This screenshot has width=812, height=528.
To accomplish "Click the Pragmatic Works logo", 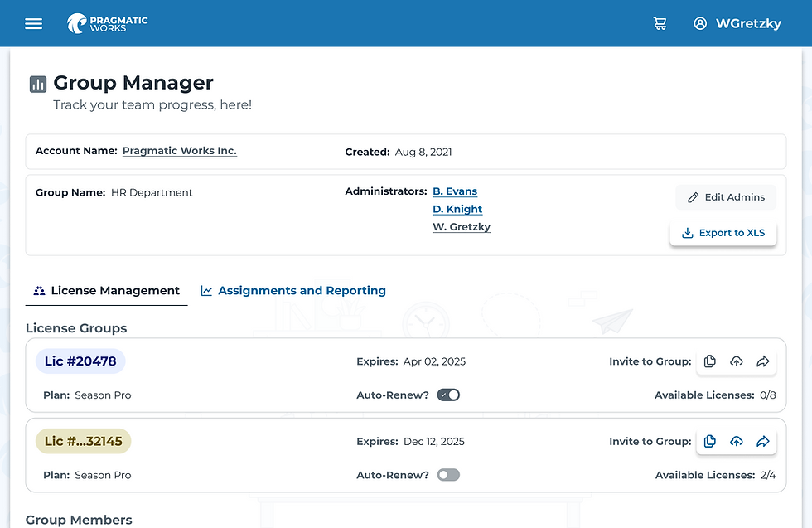I will (x=107, y=23).
